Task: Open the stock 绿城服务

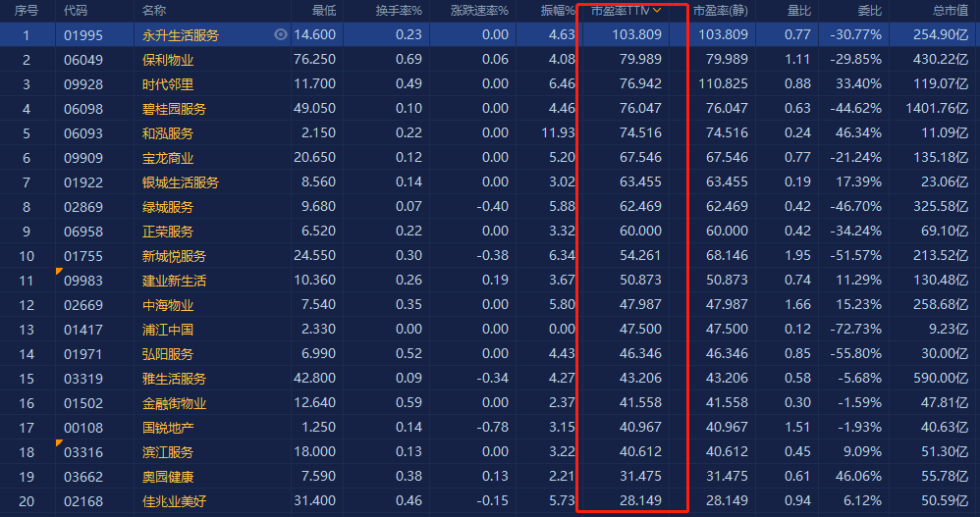Action: [x=168, y=207]
